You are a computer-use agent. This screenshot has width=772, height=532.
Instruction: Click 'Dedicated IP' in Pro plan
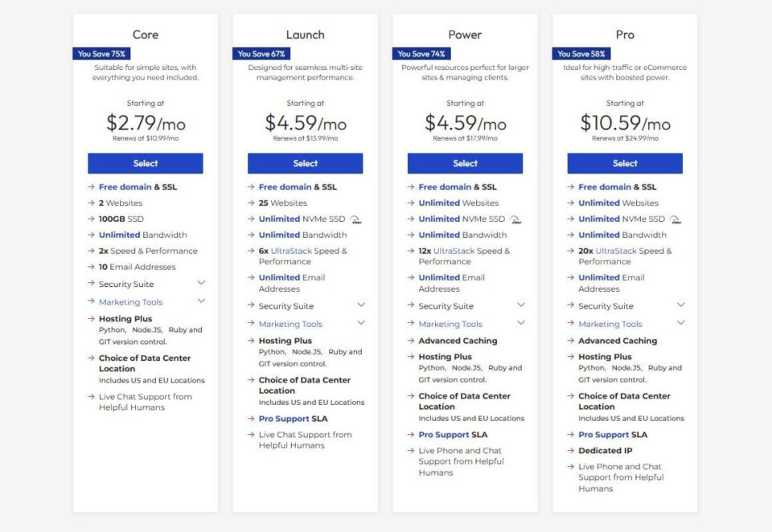click(605, 451)
